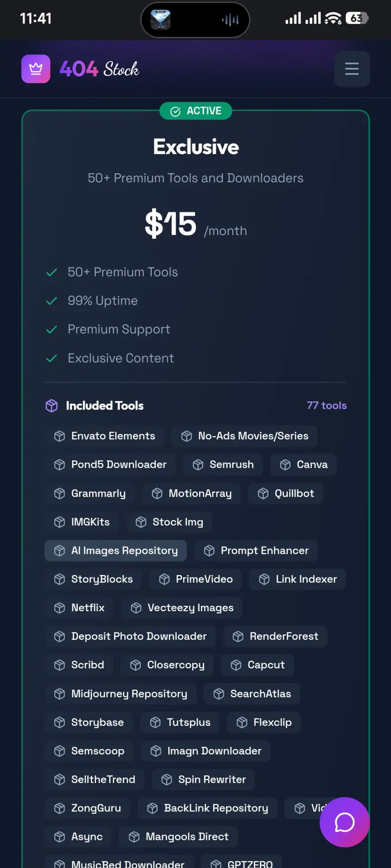Image resolution: width=391 pixels, height=868 pixels.
Task: Click the Included Tools cube icon
Action: point(52,406)
